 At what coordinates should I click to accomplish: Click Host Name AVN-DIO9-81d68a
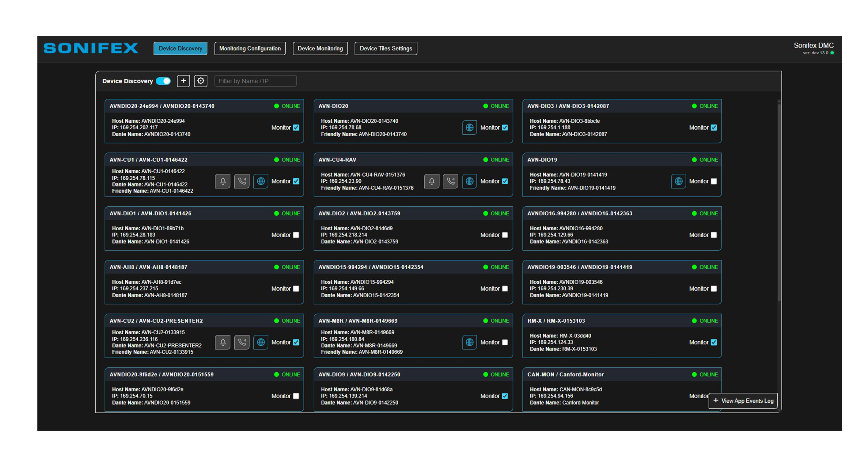[x=371, y=389]
